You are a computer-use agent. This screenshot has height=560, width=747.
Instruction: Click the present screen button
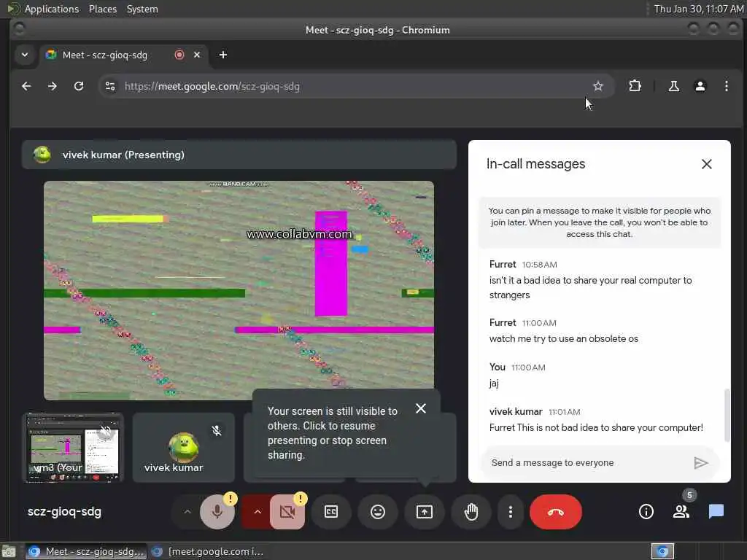(x=425, y=512)
